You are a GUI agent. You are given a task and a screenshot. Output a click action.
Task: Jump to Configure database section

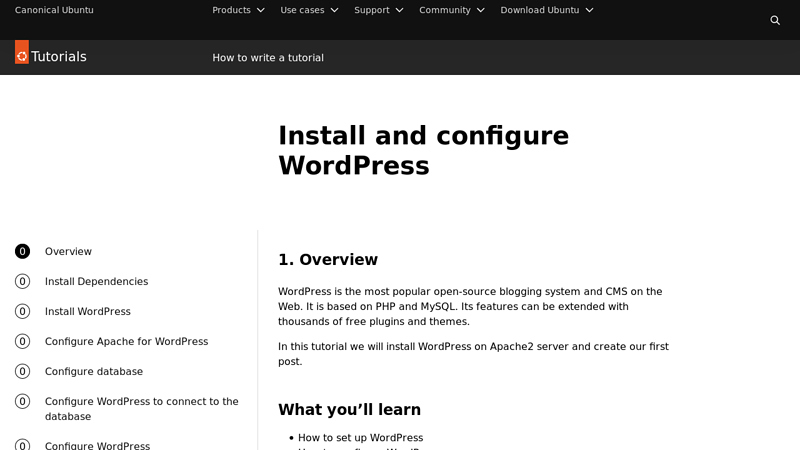(x=94, y=371)
